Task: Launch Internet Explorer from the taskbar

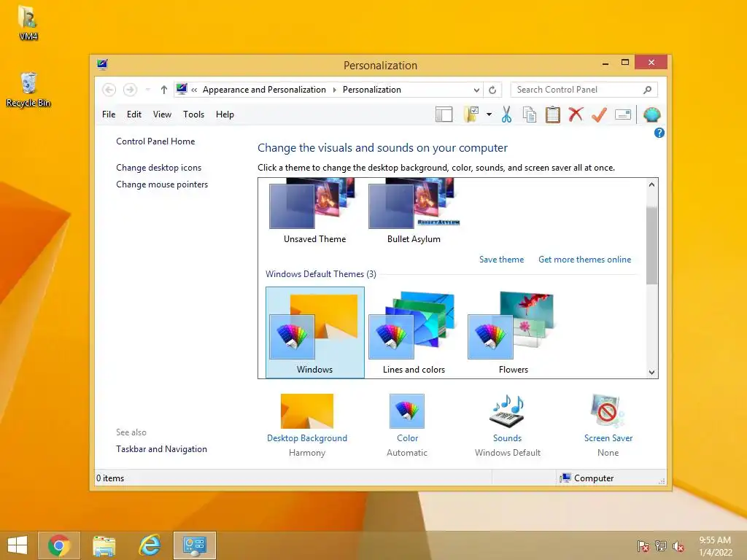Action: [x=149, y=545]
